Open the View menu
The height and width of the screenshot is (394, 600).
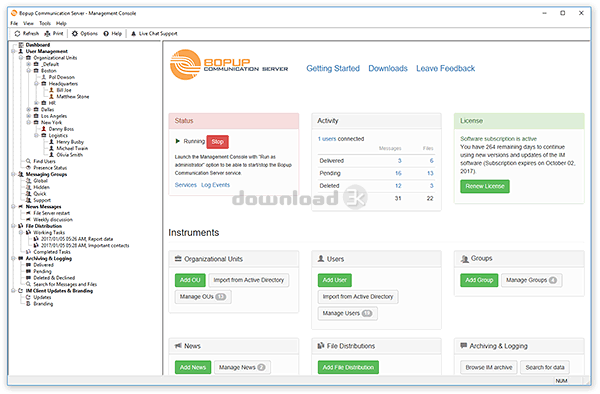pyautogui.click(x=28, y=23)
